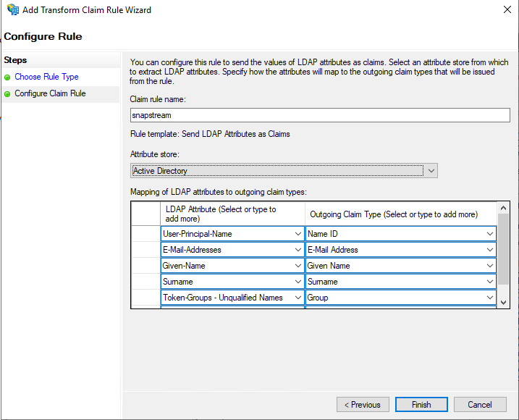Select the Configure Claim Rule step
The width and height of the screenshot is (519, 420).
51,93
